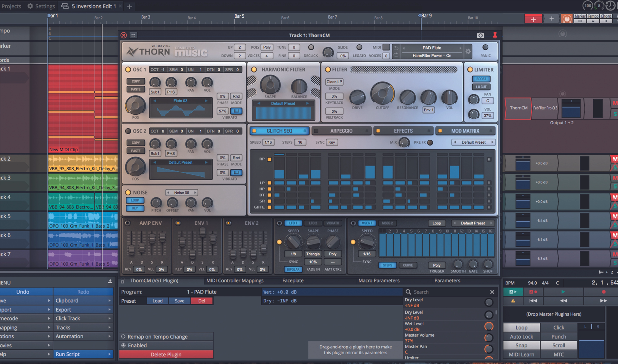
Task: Click the red pin icon in plugin title bar
Action: [x=495, y=35]
